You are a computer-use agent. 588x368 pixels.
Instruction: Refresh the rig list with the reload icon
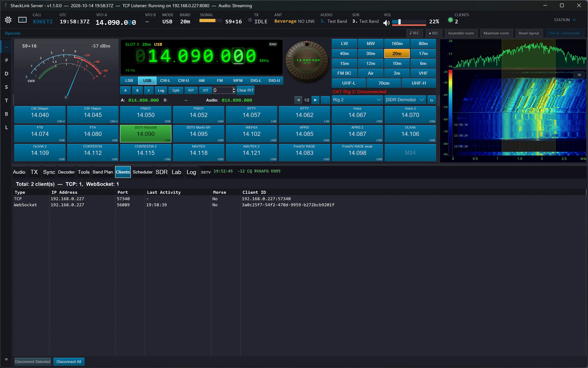click(x=432, y=100)
